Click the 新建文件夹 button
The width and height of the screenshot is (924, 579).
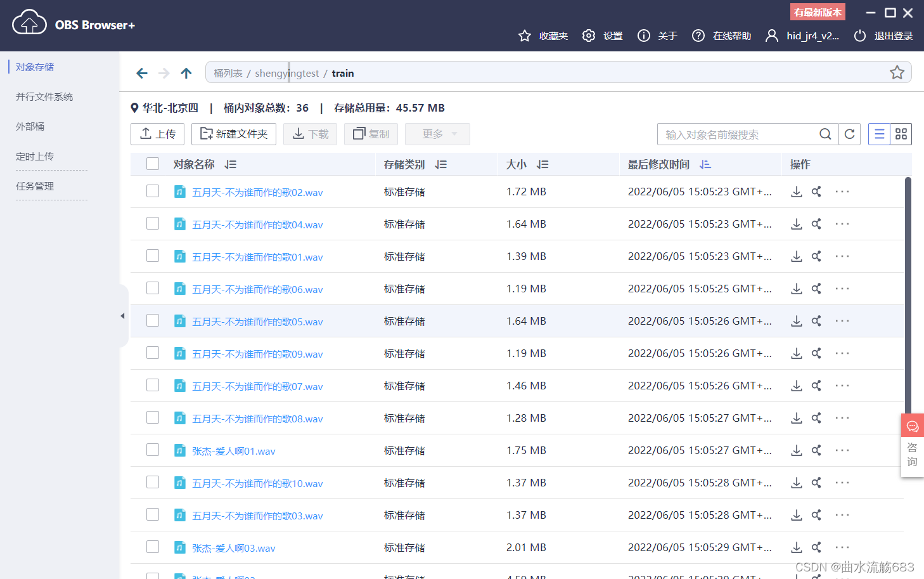[234, 134]
